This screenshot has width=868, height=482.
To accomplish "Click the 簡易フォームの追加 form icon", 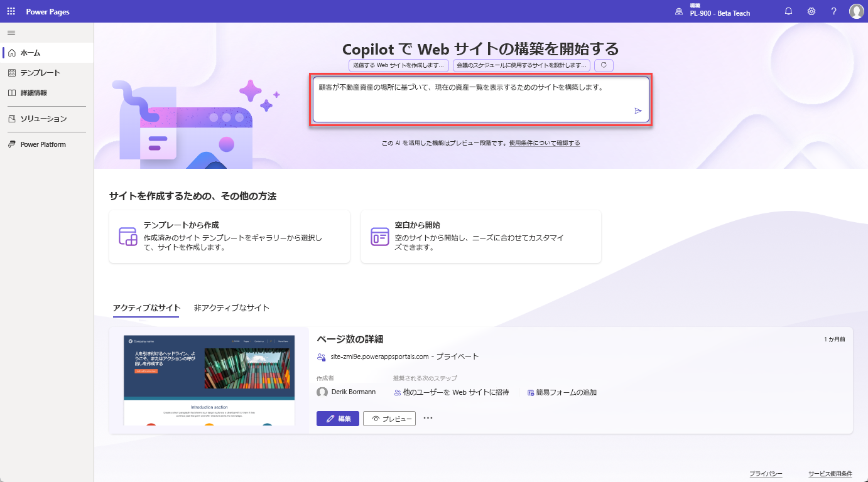I will pos(531,392).
